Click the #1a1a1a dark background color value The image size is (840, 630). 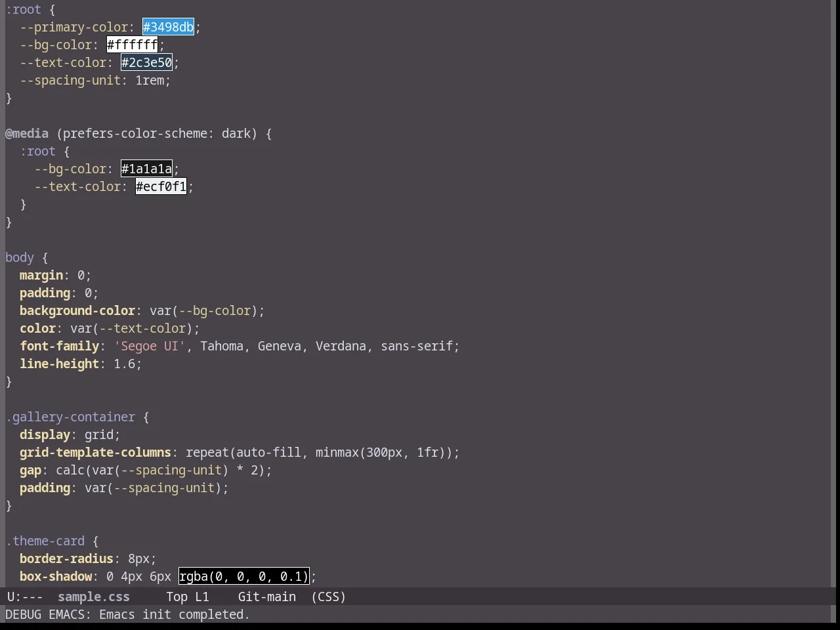pos(147,169)
